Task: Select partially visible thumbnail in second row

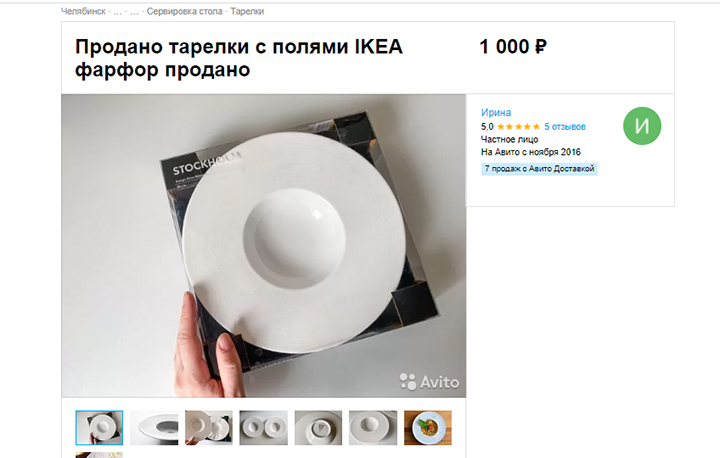Action: point(99,455)
